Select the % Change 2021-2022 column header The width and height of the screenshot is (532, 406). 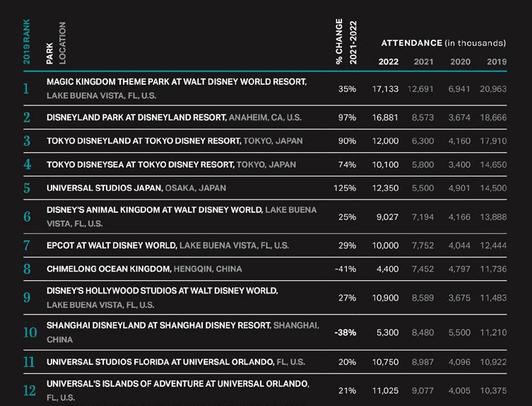point(347,42)
